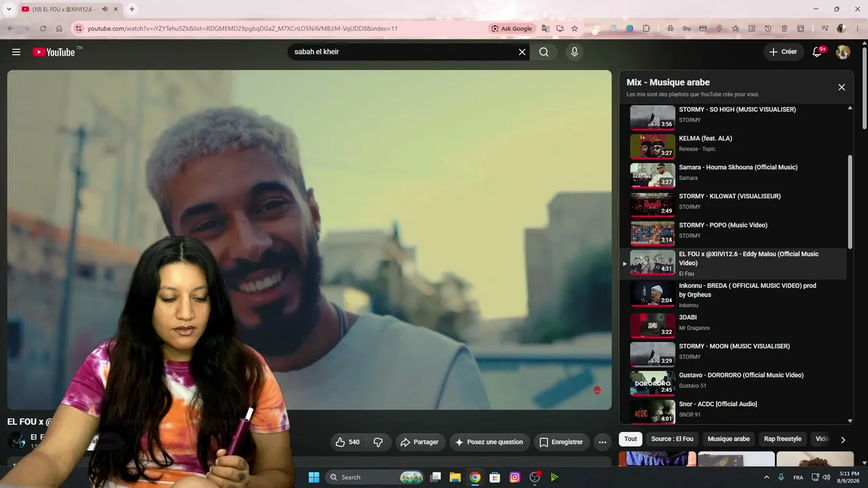Show more filter chips with right arrow

pos(843,439)
